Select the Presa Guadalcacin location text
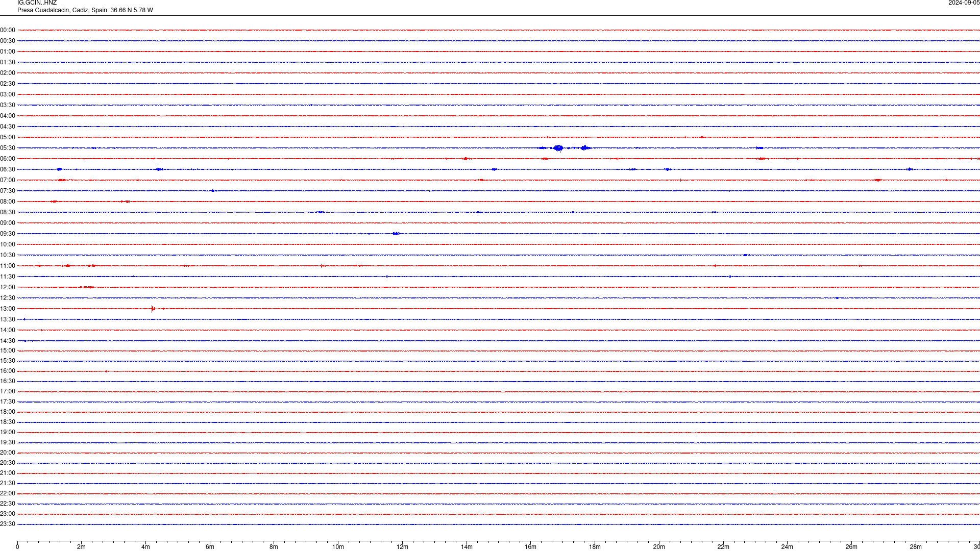980x551 pixels. pos(85,10)
